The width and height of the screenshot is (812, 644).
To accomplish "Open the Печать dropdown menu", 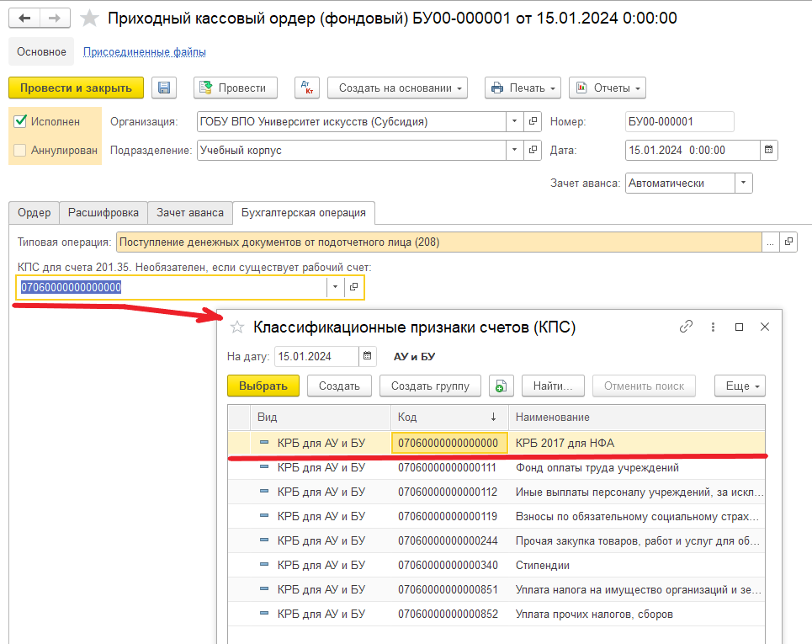I will [523, 88].
